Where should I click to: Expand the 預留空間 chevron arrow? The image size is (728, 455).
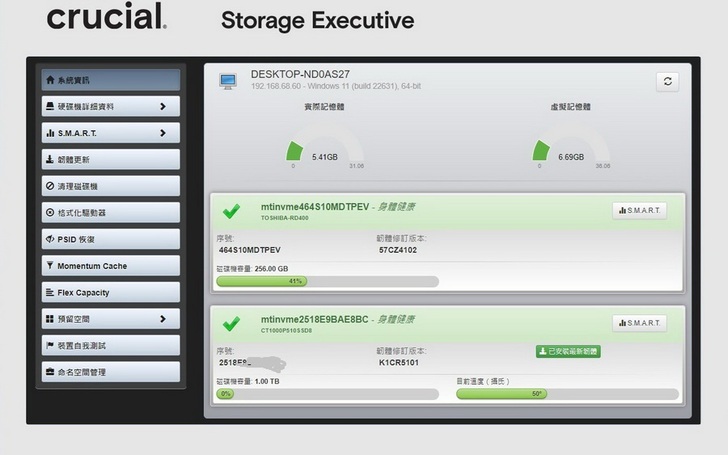[x=163, y=320]
